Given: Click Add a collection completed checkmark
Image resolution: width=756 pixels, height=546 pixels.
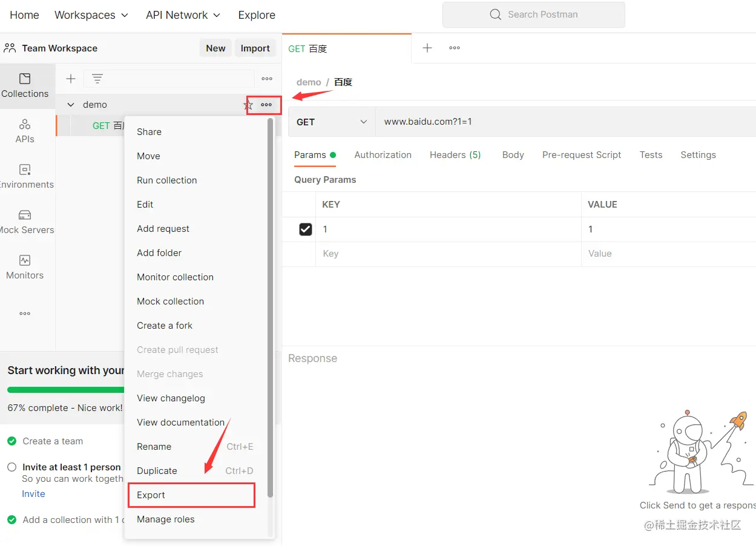Looking at the screenshot, I should [12, 519].
